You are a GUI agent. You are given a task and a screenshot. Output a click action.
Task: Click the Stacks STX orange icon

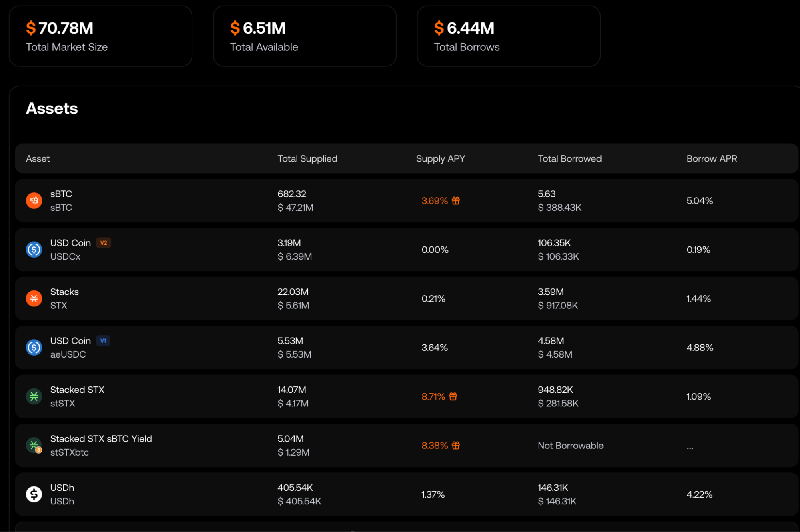34,298
